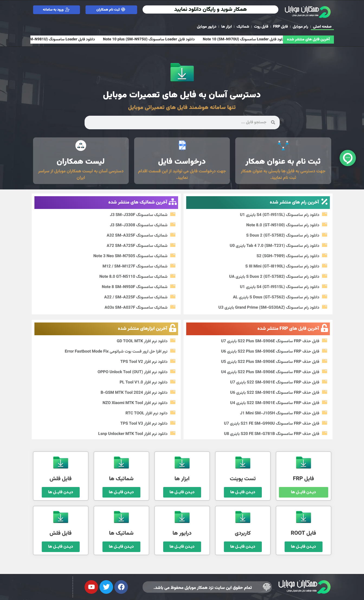Click the fingerprint icon in footer bar
364x600 pixels.
pyautogui.click(x=267, y=587)
